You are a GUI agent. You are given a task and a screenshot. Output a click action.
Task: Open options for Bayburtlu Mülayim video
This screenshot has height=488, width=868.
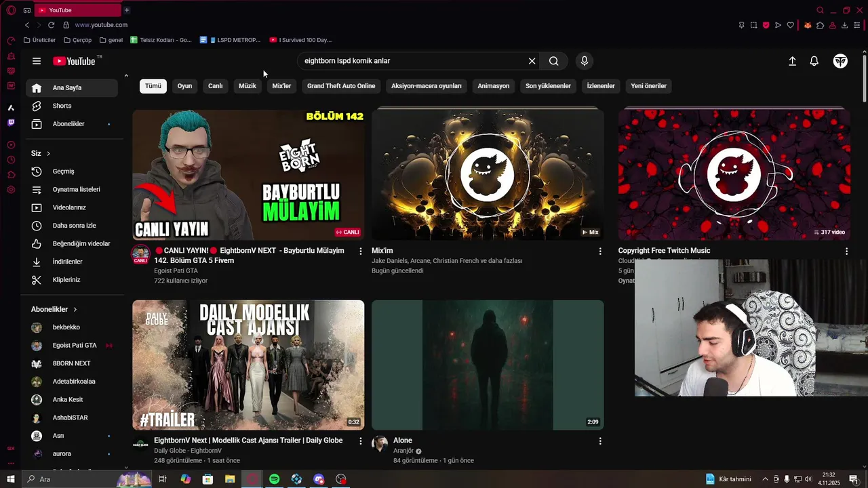[x=361, y=251]
